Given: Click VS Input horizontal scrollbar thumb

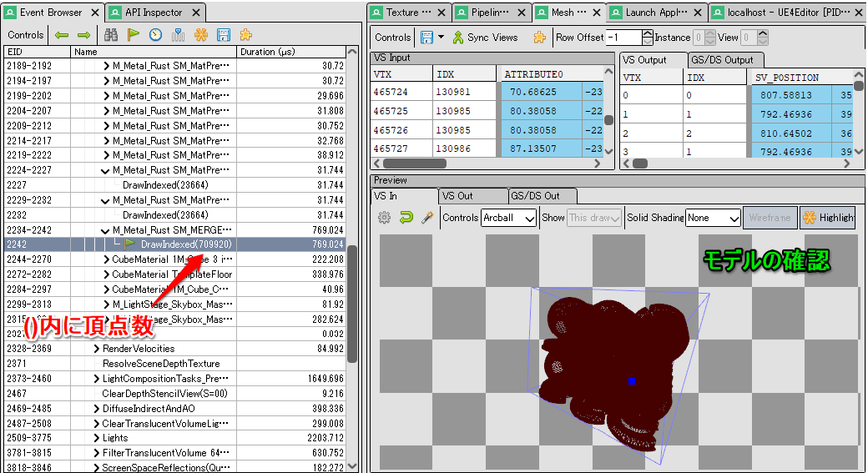Looking at the screenshot, I should coord(415,164).
